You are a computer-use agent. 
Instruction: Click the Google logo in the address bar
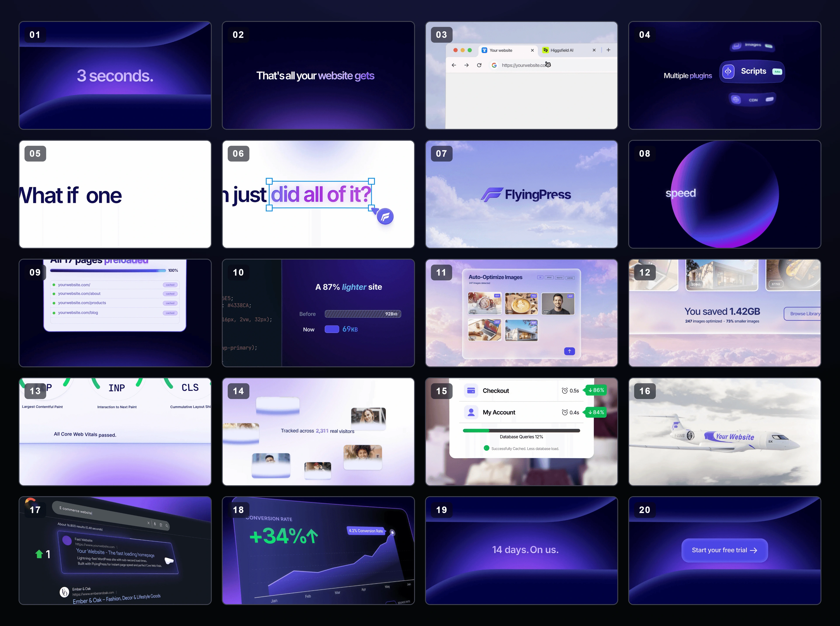[494, 65]
